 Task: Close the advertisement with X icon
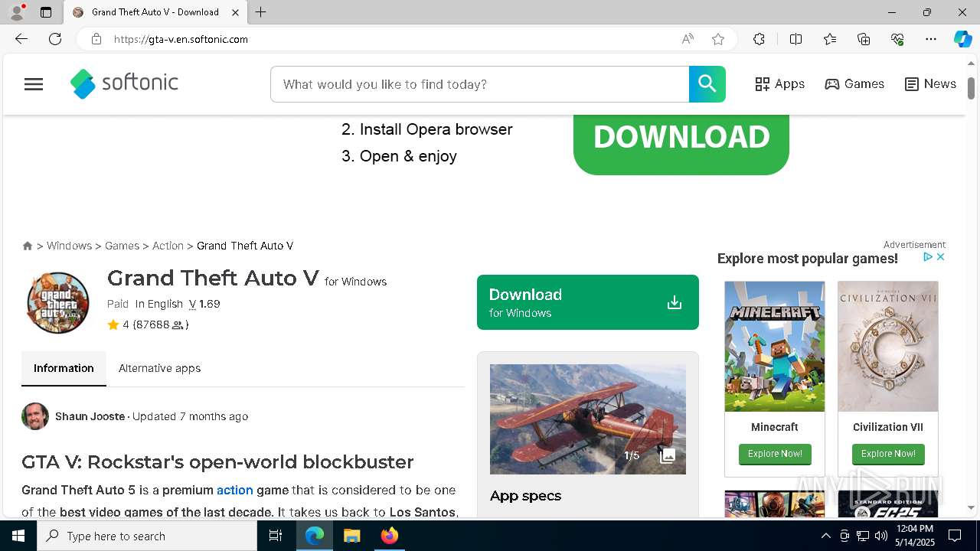[x=941, y=257]
